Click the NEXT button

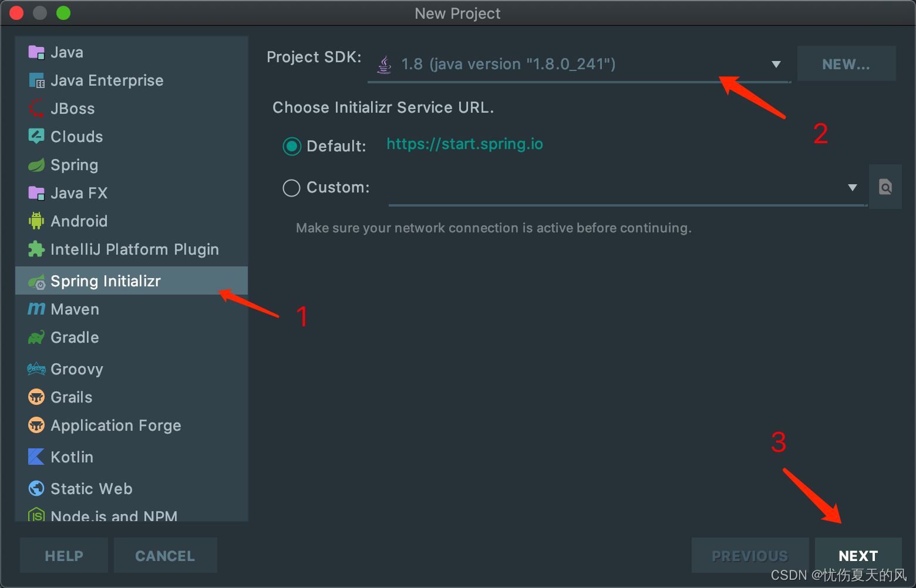coord(858,555)
